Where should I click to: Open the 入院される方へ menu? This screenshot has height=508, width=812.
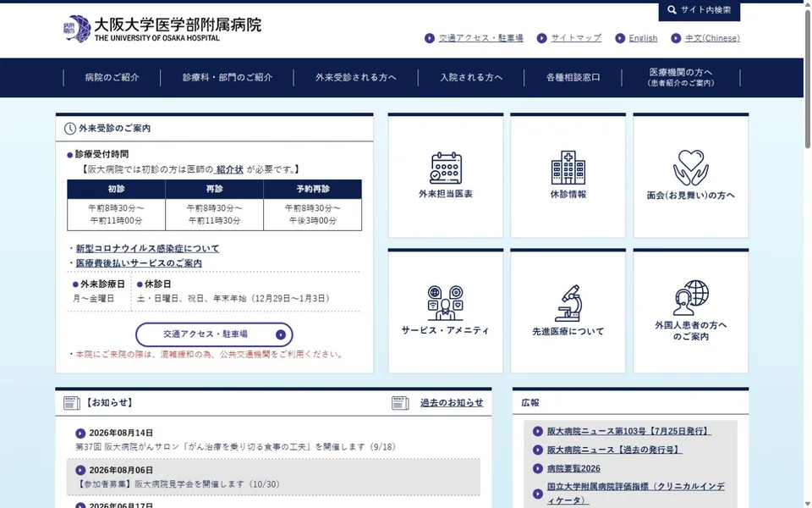(471, 78)
